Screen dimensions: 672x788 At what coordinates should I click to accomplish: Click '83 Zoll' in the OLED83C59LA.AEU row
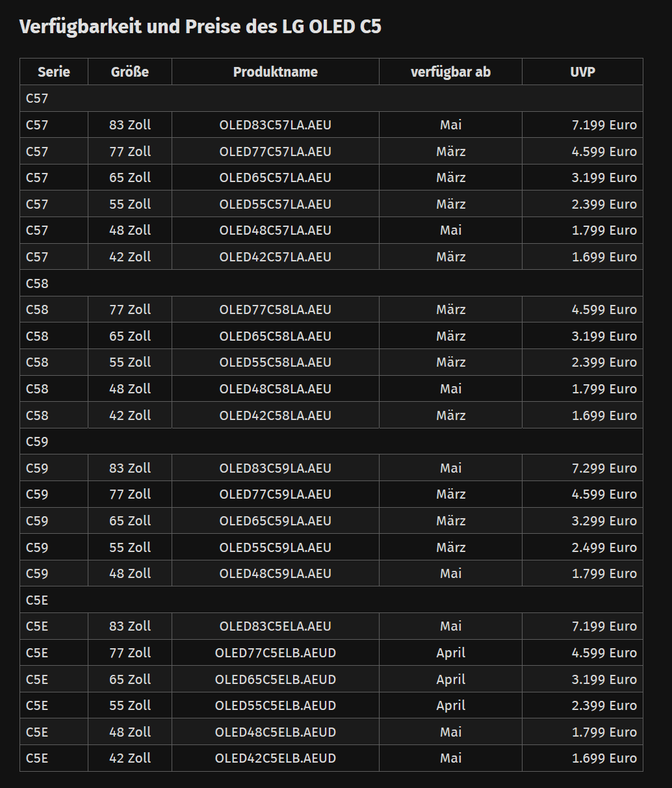pos(130,468)
